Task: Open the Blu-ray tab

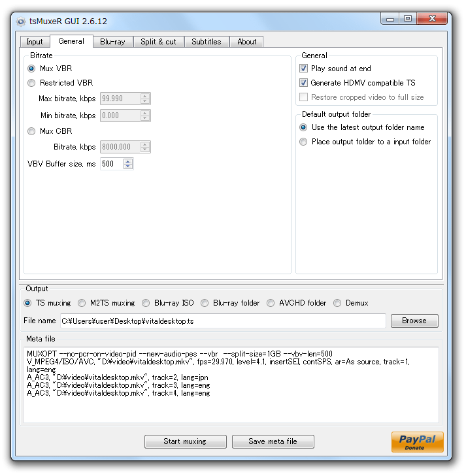Action: click(x=112, y=42)
